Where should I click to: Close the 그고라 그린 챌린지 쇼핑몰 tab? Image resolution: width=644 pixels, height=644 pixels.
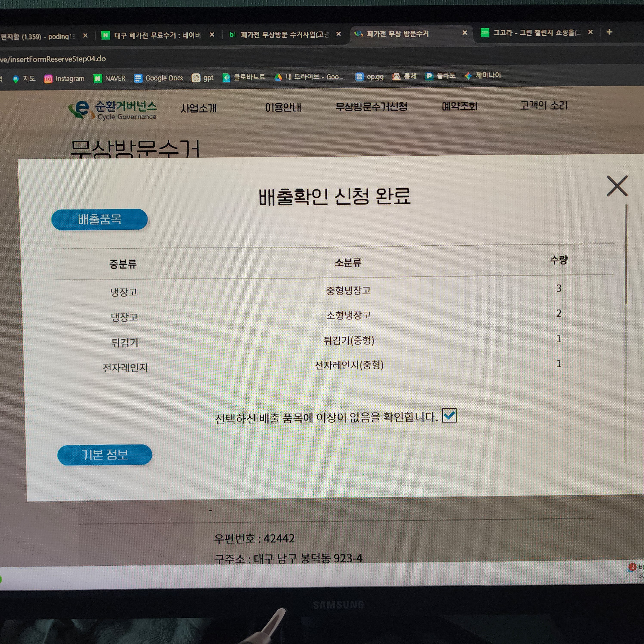[x=590, y=32]
